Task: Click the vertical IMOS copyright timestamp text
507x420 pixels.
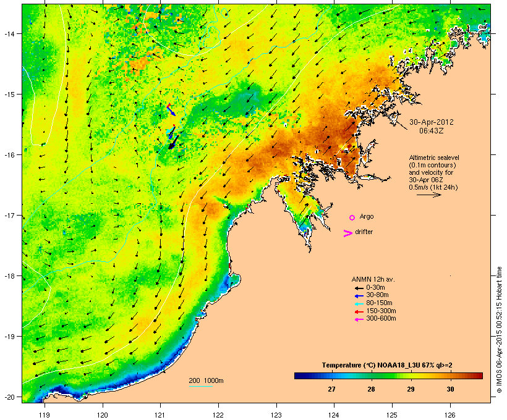Action: pyautogui.click(x=499, y=330)
